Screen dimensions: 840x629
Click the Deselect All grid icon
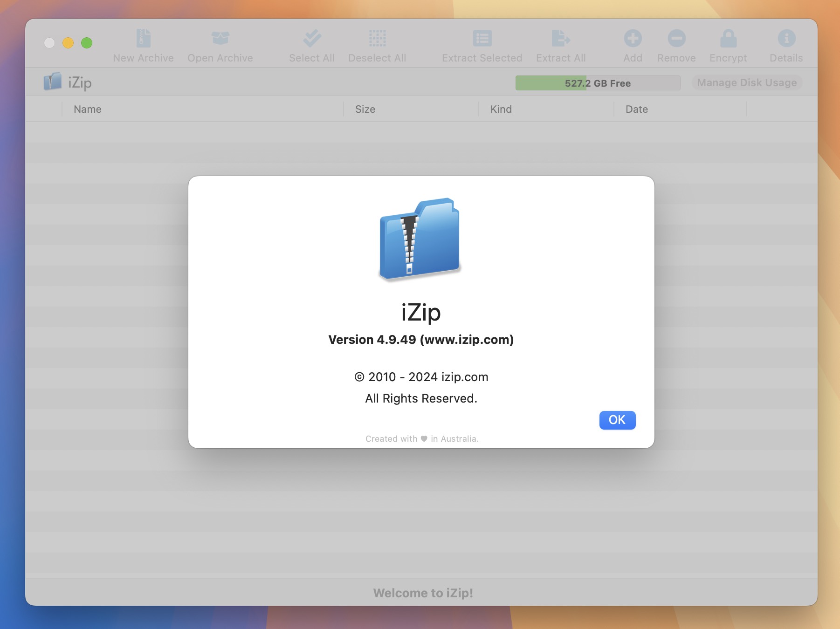click(377, 38)
